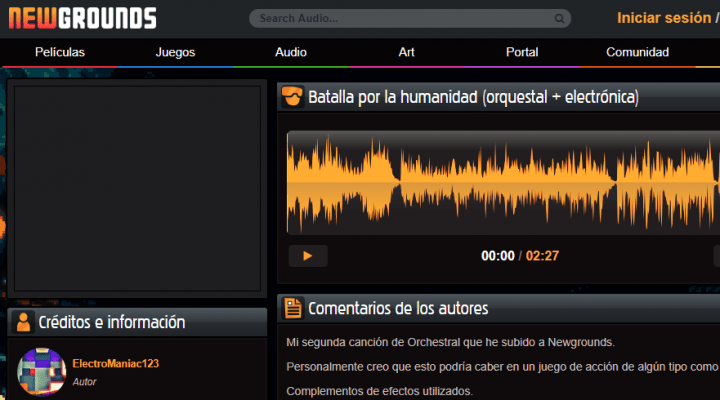Click the 00:00 elapsed time

tap(498, 256)
